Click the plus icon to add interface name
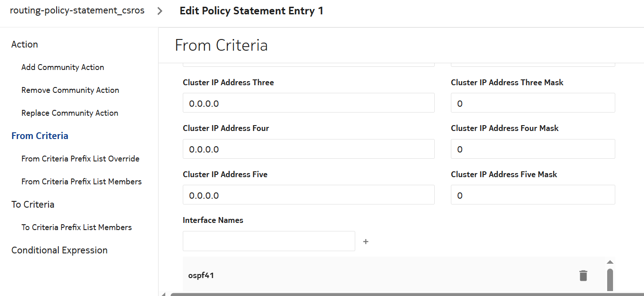644x296 pixels. point(366,242)
